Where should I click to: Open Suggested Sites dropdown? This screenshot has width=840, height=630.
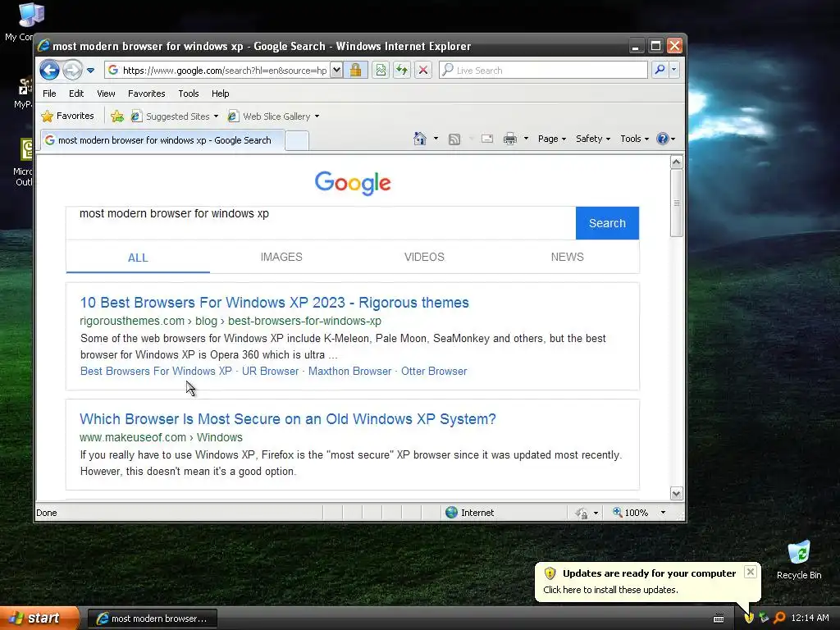coord(175,116)
